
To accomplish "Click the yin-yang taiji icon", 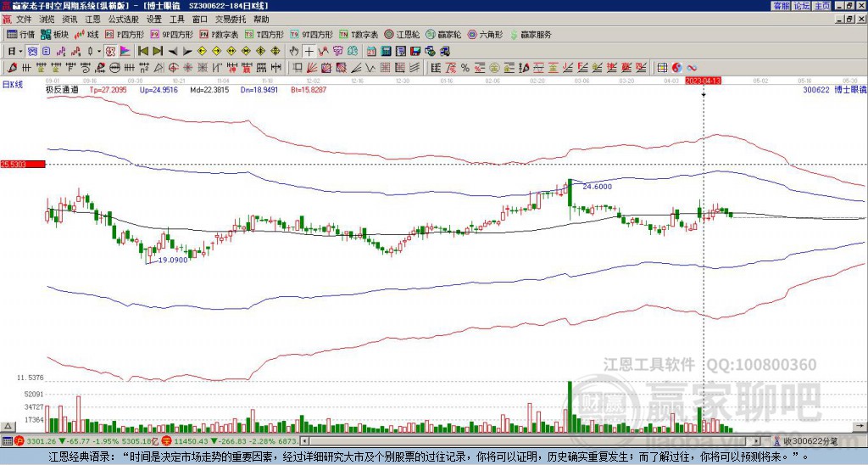I will point(676,68).
